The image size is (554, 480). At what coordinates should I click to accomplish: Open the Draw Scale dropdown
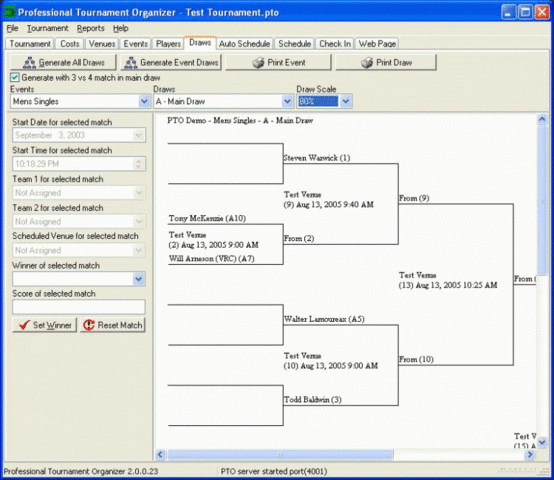pos(346,101)
